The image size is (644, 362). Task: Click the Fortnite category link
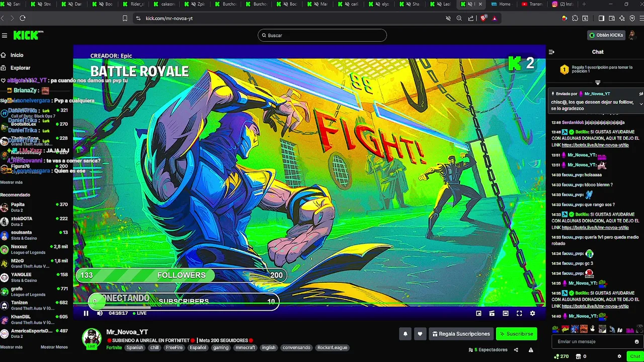click(x=114, y=347)
